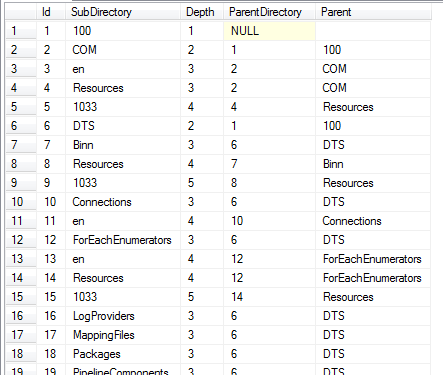Click the Depth column header
The image size is (443, 375).
pyautogui.click(x=202, y=12)
